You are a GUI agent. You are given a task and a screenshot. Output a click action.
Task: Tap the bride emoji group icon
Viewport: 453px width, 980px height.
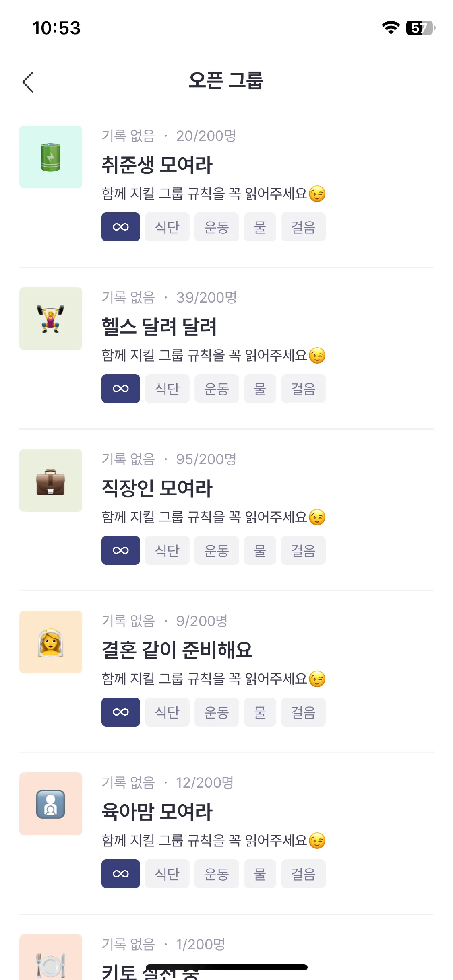click(51, 642)
